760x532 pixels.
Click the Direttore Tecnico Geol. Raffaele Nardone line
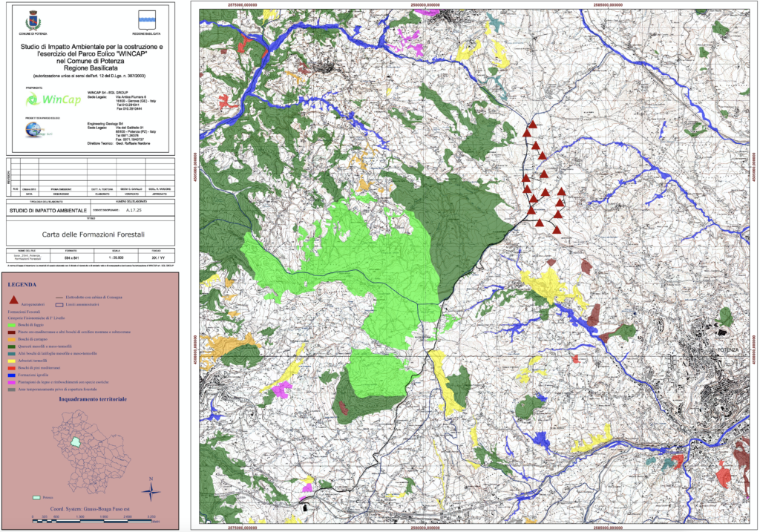(x=119, y=143)
